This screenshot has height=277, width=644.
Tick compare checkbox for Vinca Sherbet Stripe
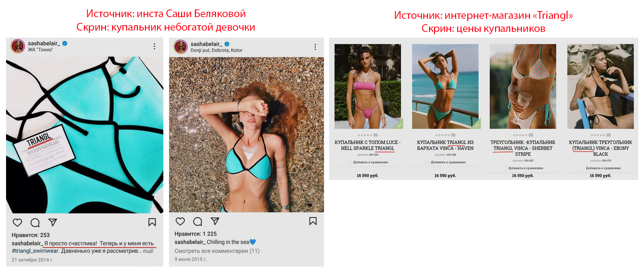pos(504,168)
